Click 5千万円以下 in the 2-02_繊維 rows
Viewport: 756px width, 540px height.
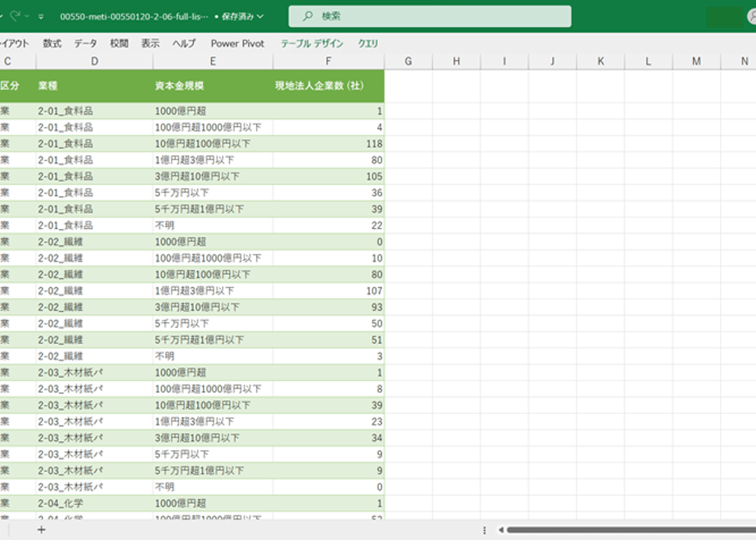coord(213,323)
